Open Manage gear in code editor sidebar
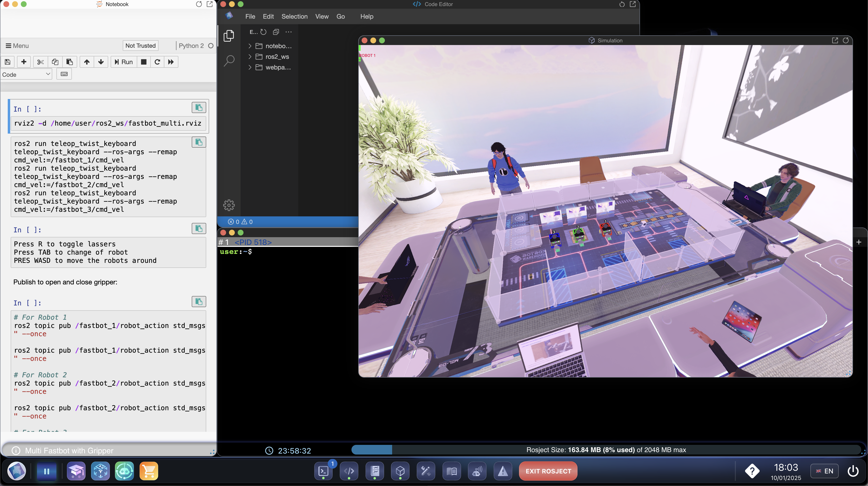Image resolution: width=868 pixels, height=486 pixels. pyautogui.click(x=229, y=205)
